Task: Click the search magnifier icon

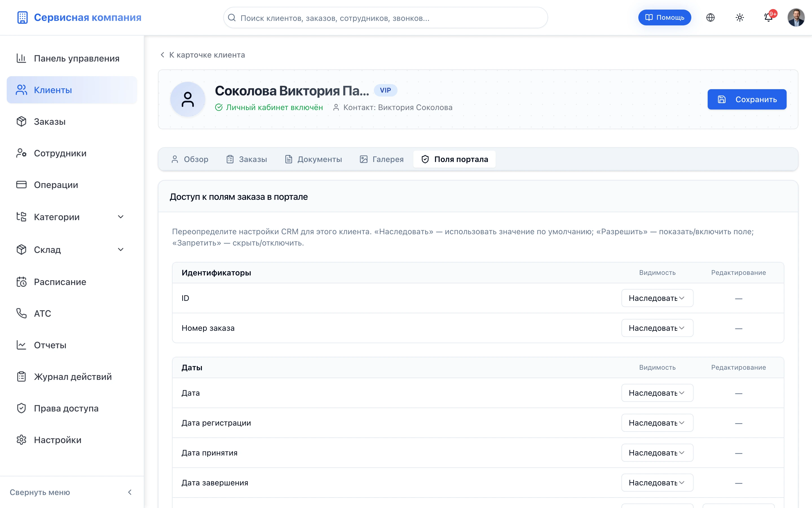Action: (231, 17)
